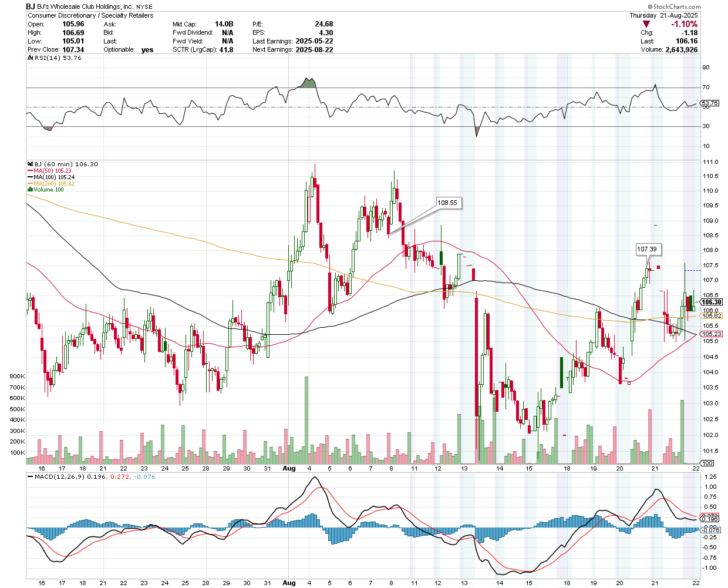Screen dimensions: 728x588
Task: Click the RSI(14) legend marker icon
Action: tap(31, 58)
